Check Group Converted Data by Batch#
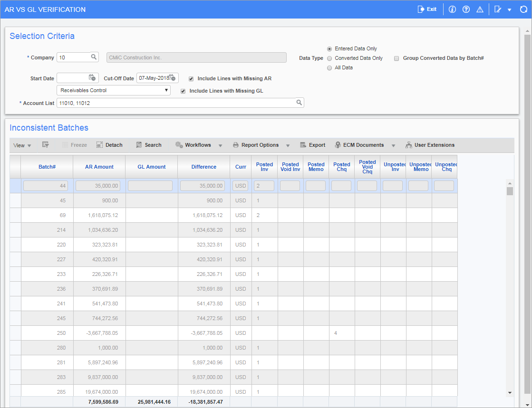The image size is (532, 408). pos(397,58)
